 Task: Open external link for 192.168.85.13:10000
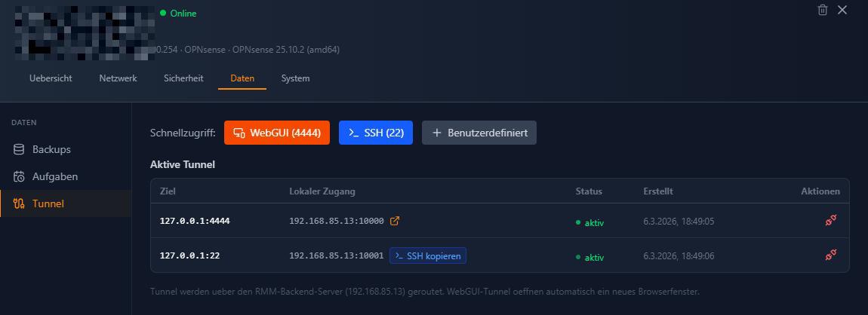point(395,221)
